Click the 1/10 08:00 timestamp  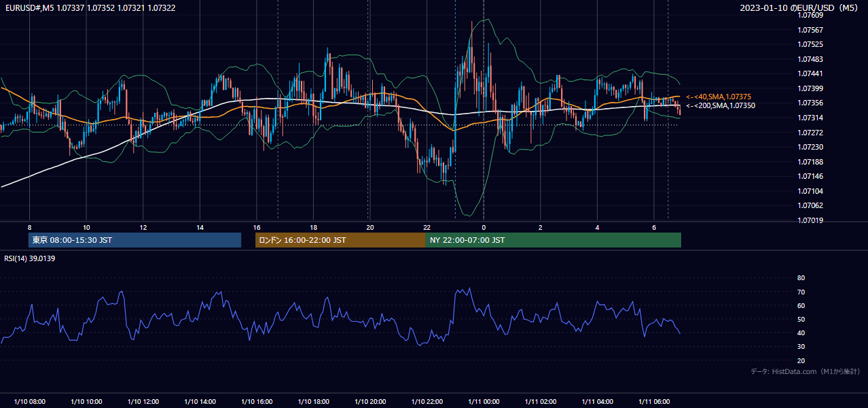(x=29, y=402)
